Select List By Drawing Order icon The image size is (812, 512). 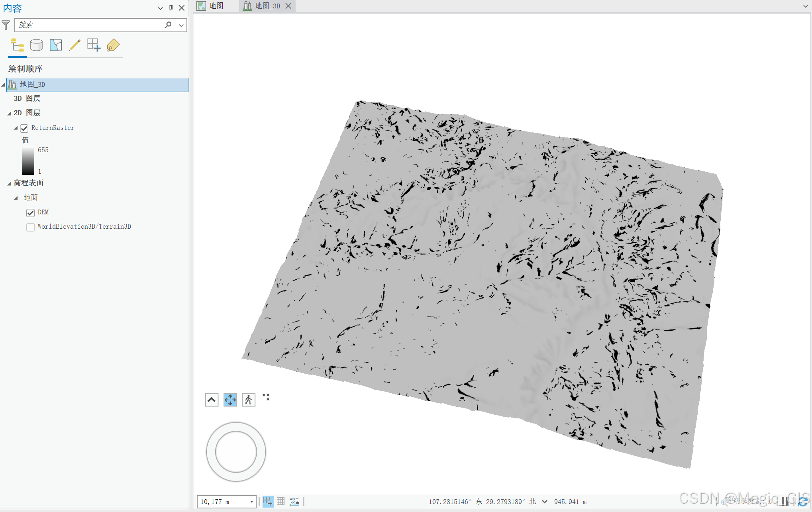click(17, 45)
